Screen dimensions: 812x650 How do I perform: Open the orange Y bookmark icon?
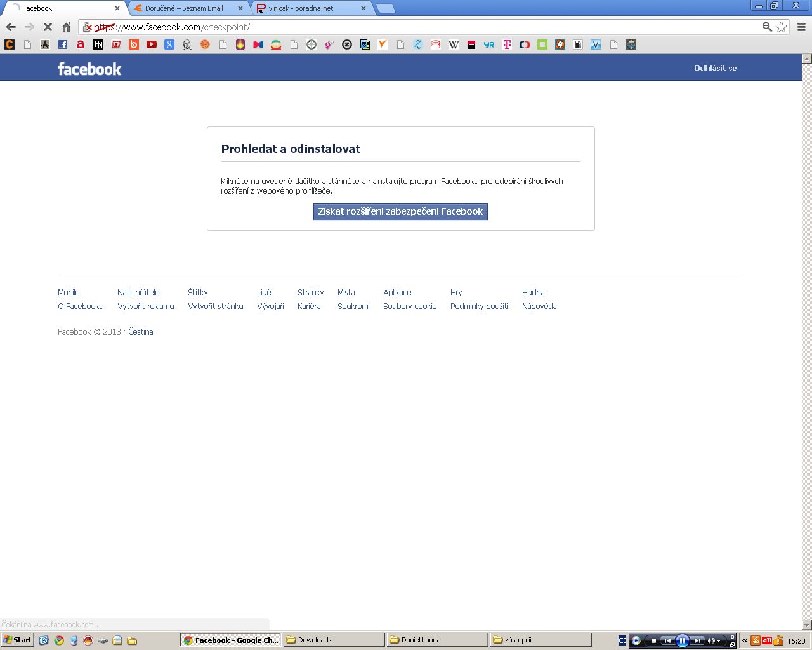point(383,44)
